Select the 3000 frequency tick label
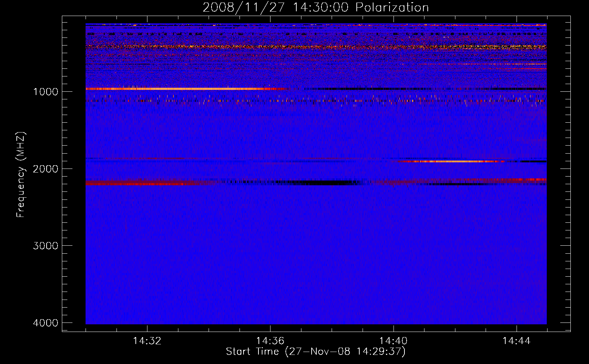Screen dimensions: 589x364 [x=46, y=246]
